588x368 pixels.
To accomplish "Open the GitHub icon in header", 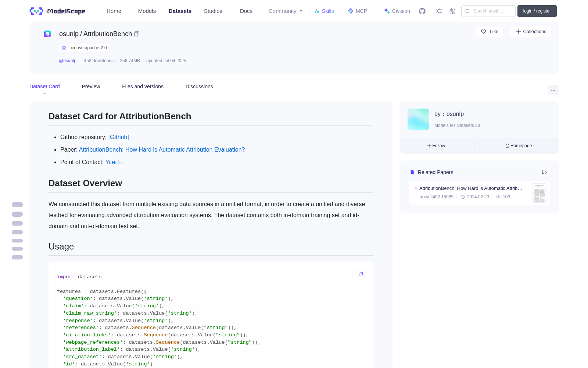I will pos(422,11).
